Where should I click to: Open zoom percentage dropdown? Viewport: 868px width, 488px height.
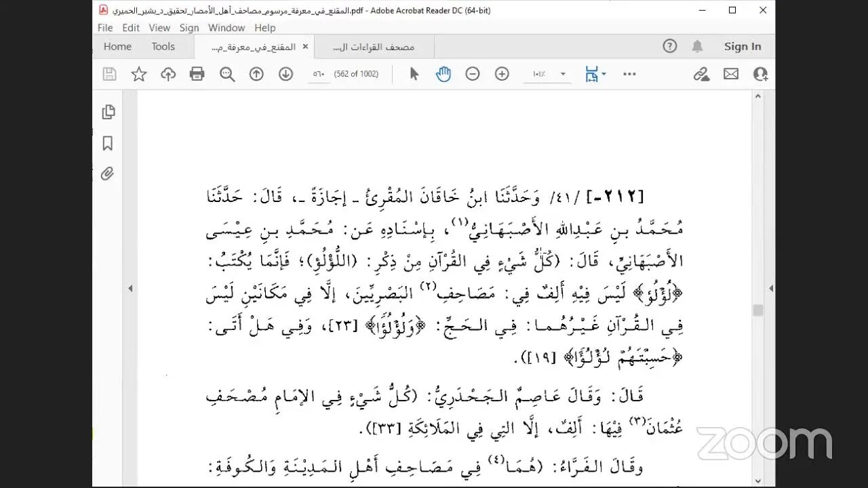click(563, 74)
